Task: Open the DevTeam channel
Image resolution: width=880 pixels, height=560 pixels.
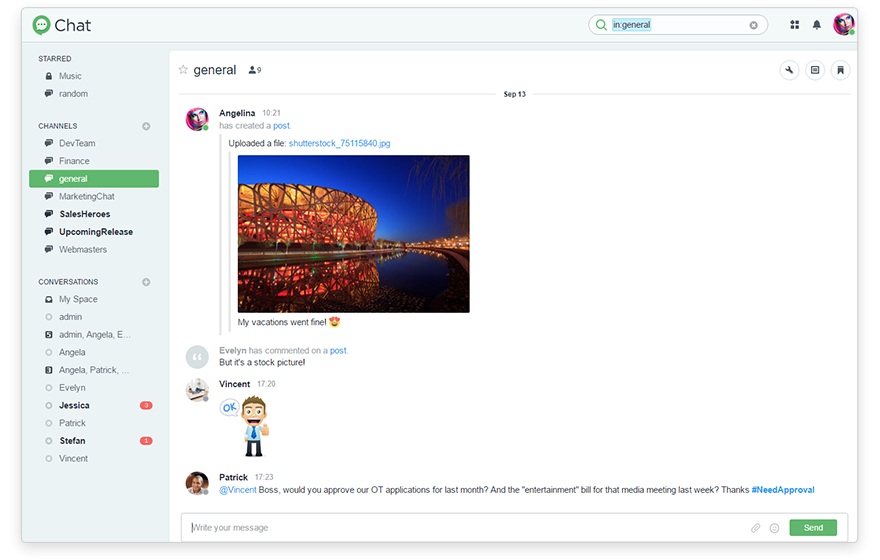Action: (77, 143)
